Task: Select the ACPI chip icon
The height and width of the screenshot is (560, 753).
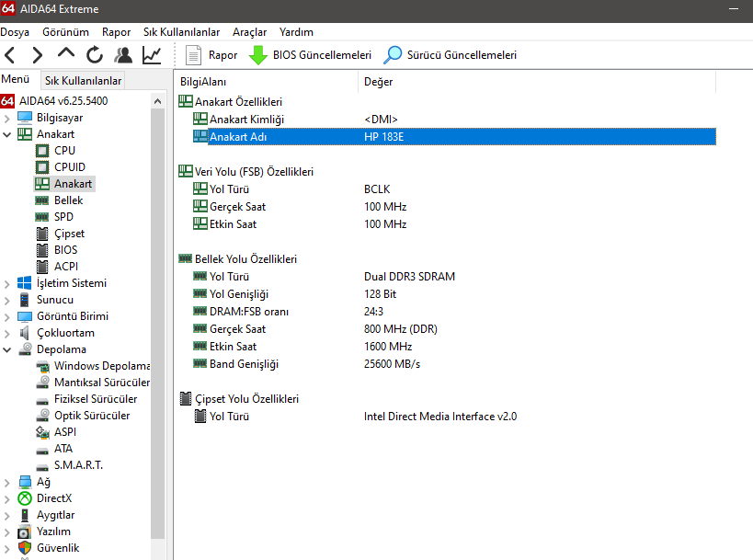Action: click(x=42, y=267)
